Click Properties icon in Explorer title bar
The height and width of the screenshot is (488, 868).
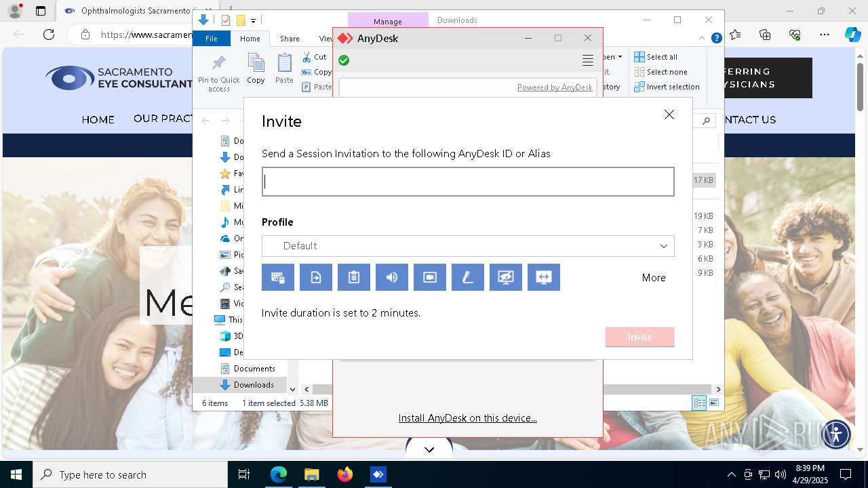click(226, 20)
